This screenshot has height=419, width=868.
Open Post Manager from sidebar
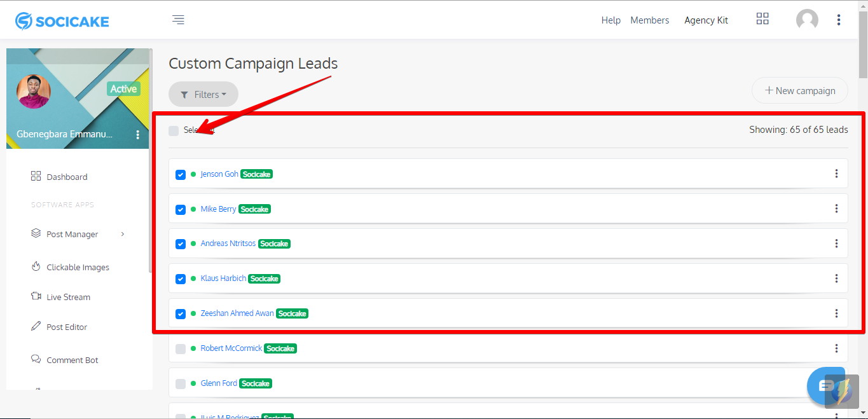(x=72, y=234)
